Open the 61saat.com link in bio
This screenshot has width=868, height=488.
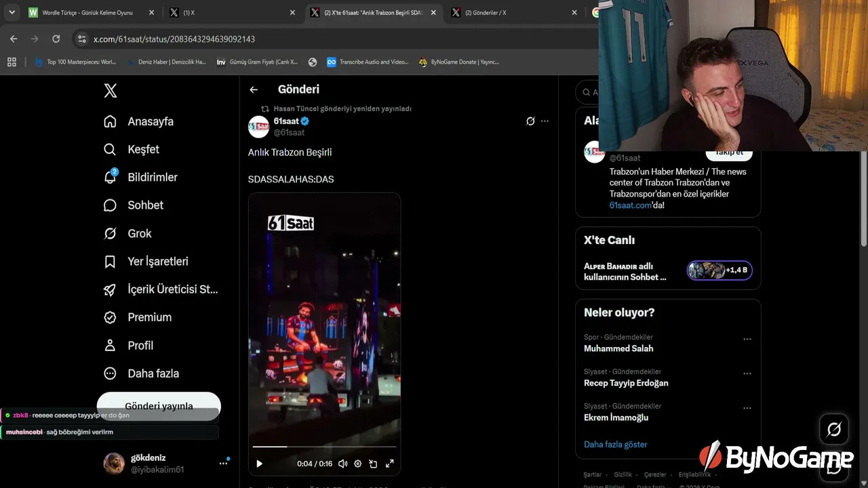[x=630, y=205]
